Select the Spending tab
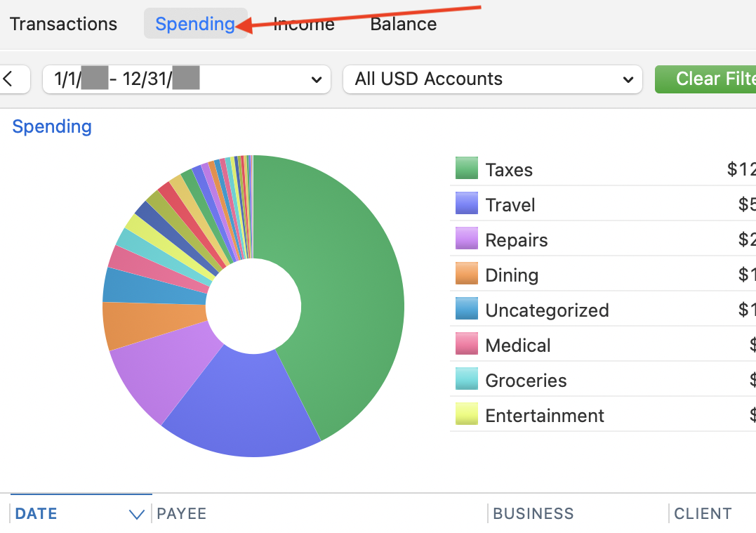Viewport: 756px width, 533px height. [195, 23]
